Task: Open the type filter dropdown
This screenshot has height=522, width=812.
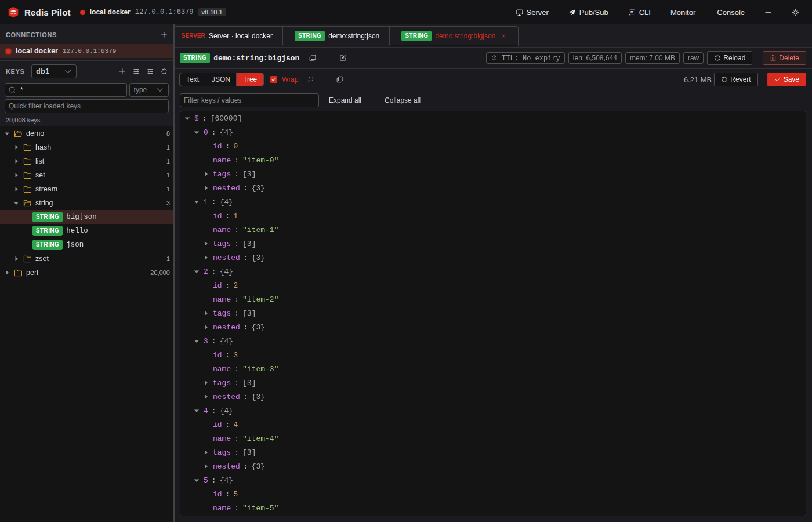Action: pos(149,90)
